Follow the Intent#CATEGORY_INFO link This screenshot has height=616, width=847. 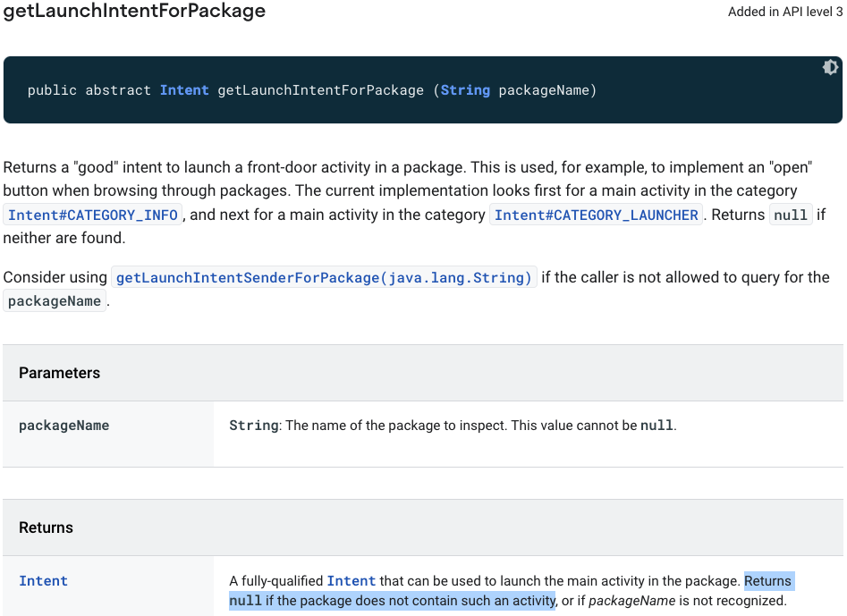click(x=92, y=215)
